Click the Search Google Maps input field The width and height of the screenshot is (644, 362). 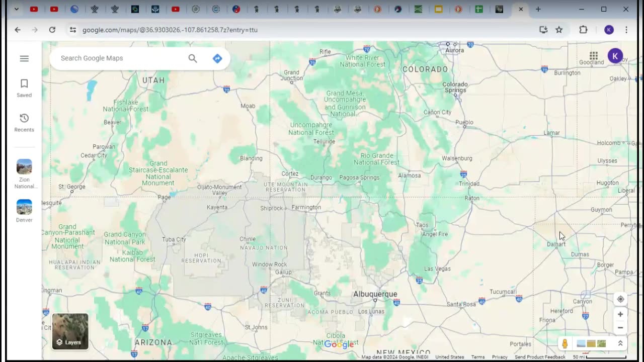point(121,58)
